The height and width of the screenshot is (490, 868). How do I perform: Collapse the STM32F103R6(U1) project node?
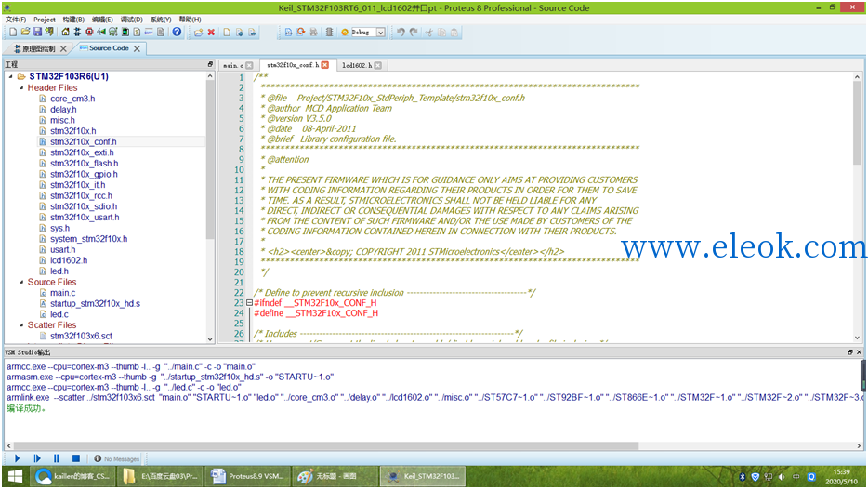pyautogui.click(x=10, y=76)
